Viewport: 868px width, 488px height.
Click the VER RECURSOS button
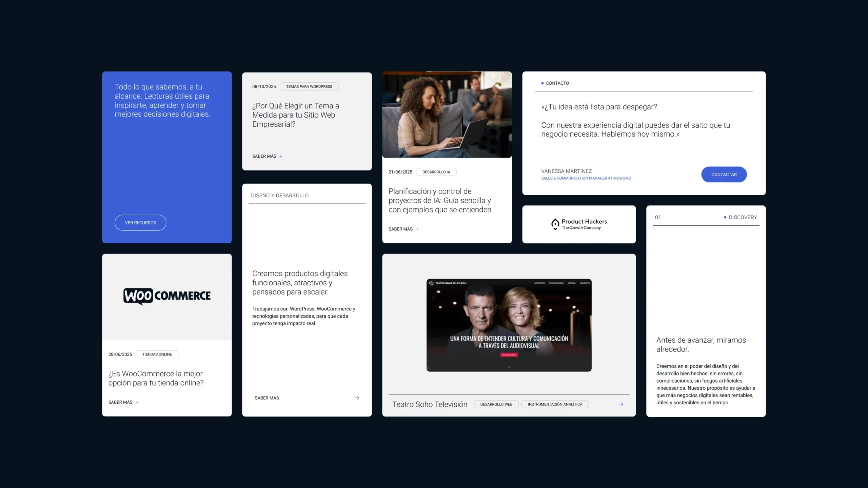(140, 223)
